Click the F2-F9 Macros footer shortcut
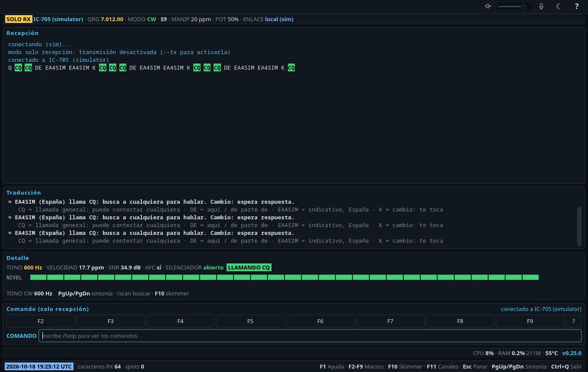588x372 pixels. [x=366, y=366]
